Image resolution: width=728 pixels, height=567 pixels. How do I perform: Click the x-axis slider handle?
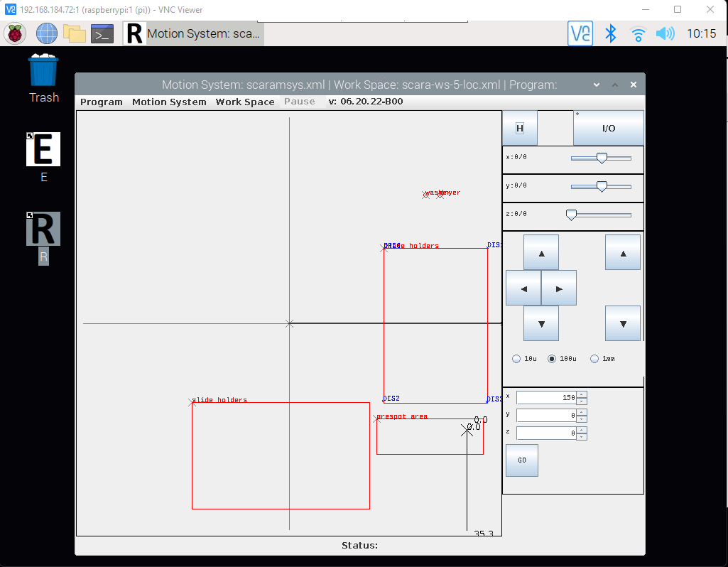point(602,158)
